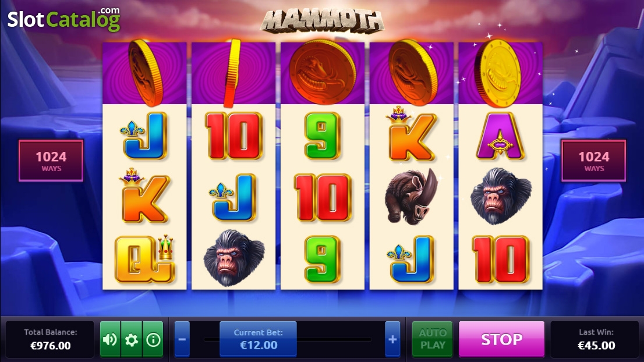Increase bet with the plus button
This screenshot has width=644, height=362.
(392, 339)
